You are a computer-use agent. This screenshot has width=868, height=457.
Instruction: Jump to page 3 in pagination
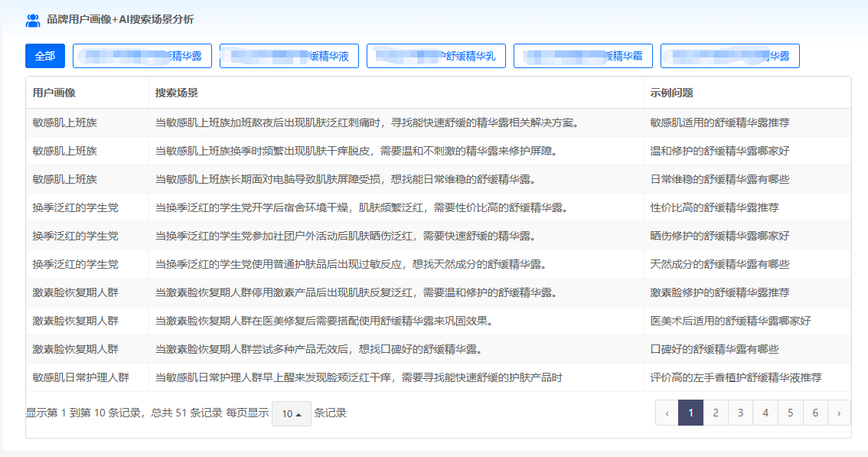point(740,413)
